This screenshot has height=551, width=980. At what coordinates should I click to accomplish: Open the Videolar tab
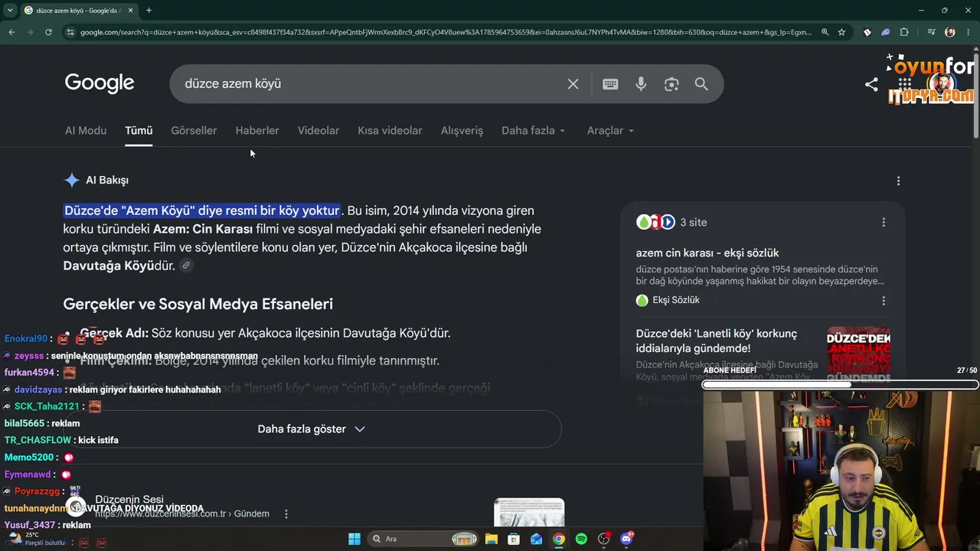[318, 130]
